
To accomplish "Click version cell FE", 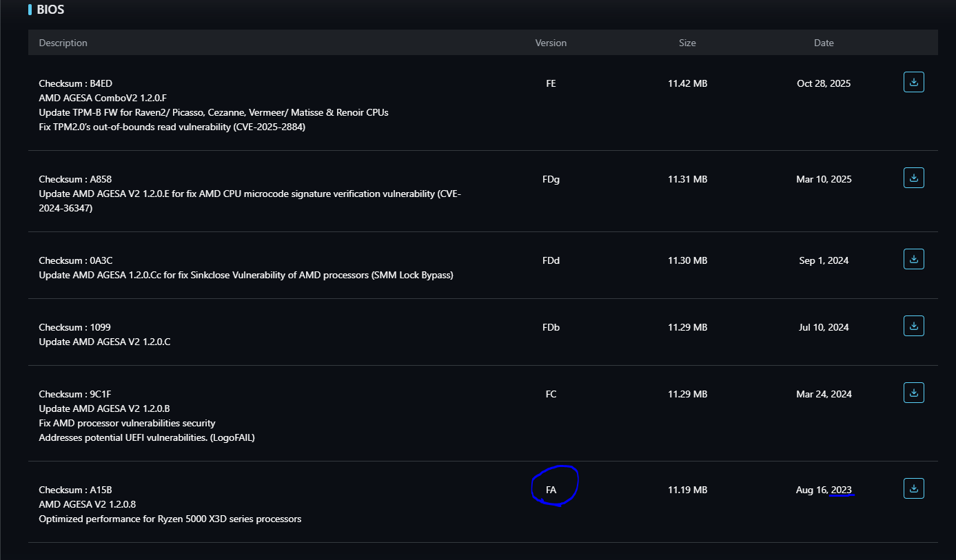I will 551,83.
